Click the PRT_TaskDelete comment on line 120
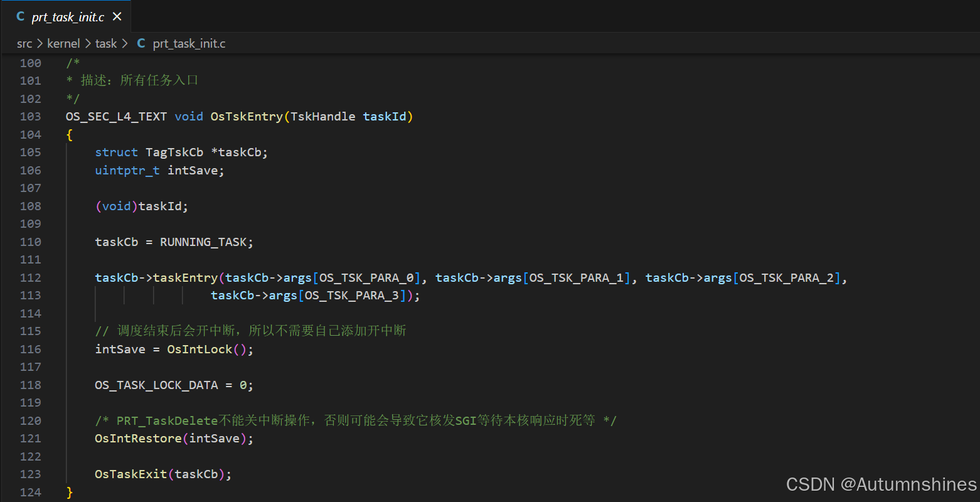Viewport: 980px width, 502px height. [356, 420]
